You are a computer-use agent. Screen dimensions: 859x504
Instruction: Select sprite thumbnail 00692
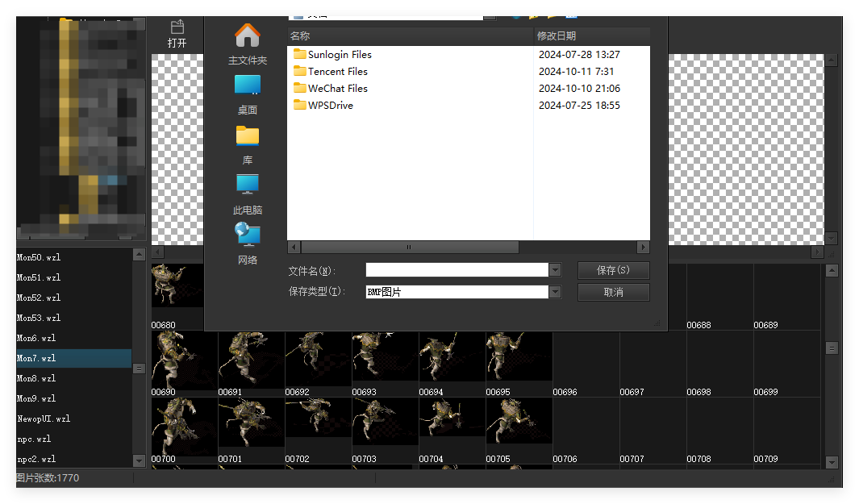(318, 364)
